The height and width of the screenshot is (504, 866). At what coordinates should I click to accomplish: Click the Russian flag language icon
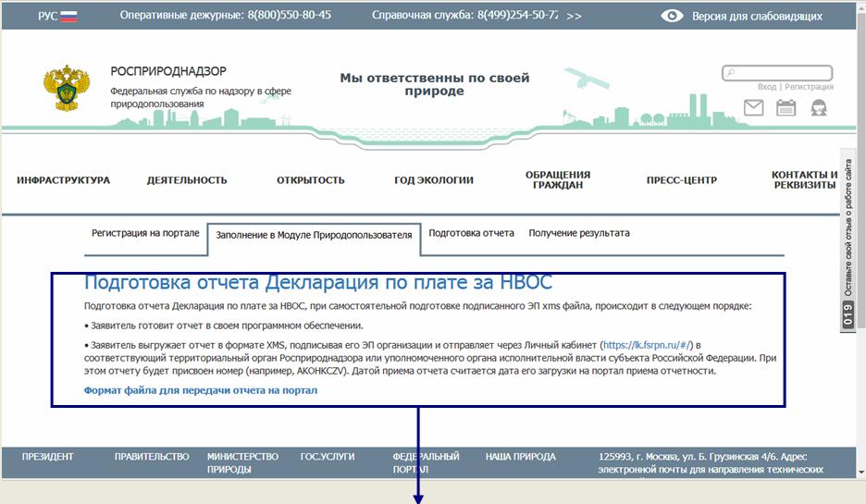pyautogui.click(x=69, y=16)
